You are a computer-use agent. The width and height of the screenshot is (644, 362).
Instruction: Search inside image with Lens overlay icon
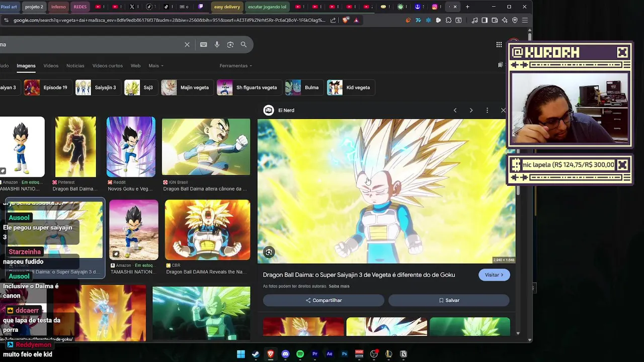point(269,252)
